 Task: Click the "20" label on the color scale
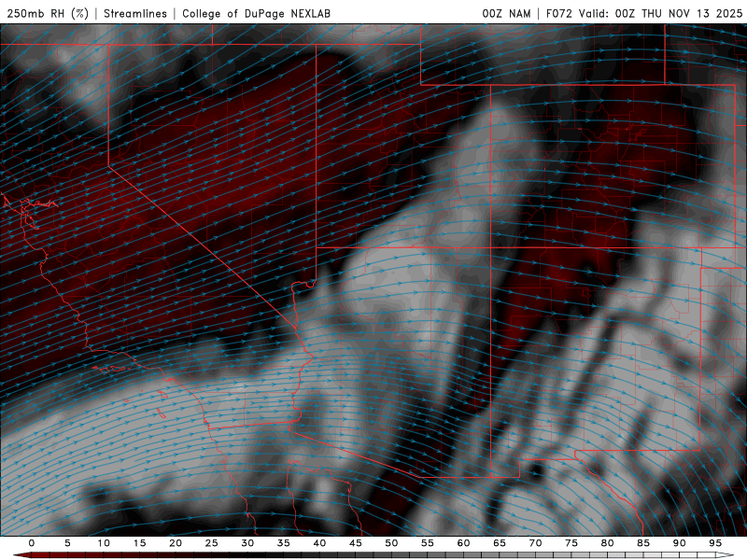pos(176,543)
